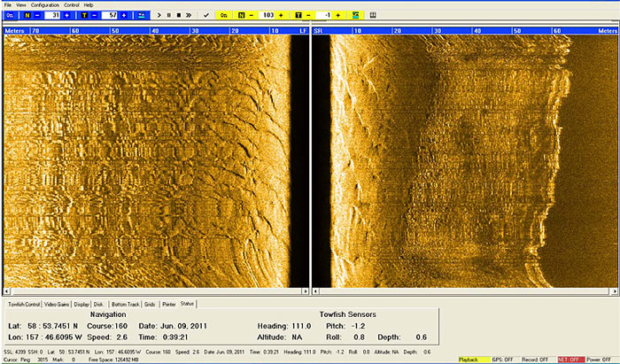Switch to the Video Gains tab
This screenshot has height=364, width=620.
point(57,304)
